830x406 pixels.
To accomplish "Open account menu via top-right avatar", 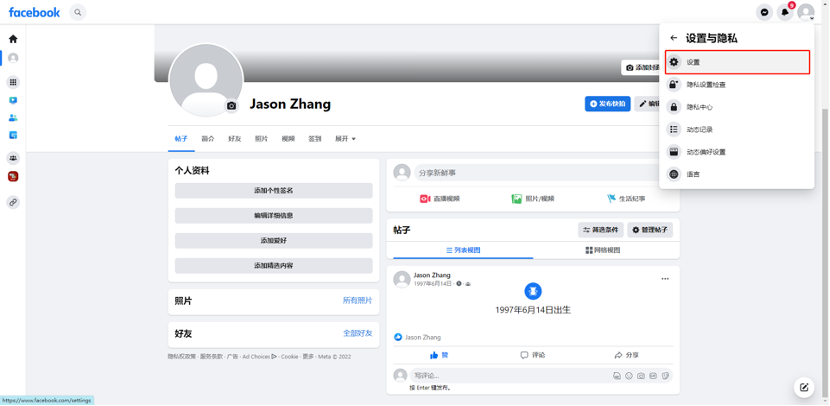I will (806, 12).
